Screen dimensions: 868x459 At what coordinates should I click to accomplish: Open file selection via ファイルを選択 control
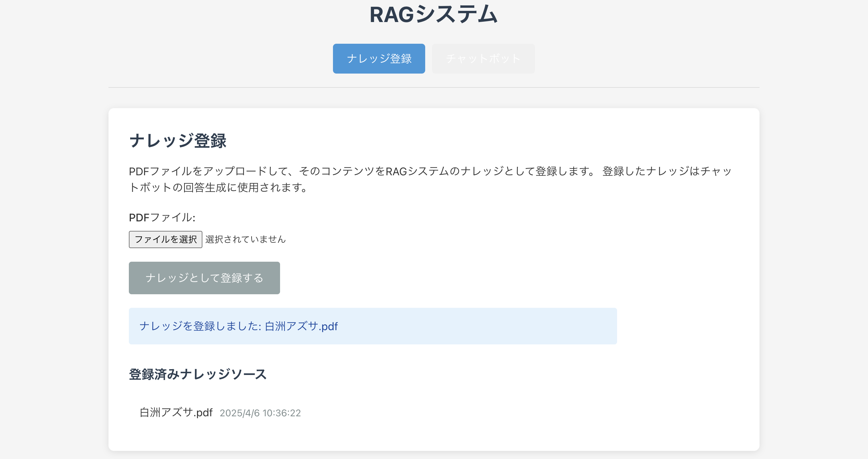pyautogui.click(x=165, y=239)
